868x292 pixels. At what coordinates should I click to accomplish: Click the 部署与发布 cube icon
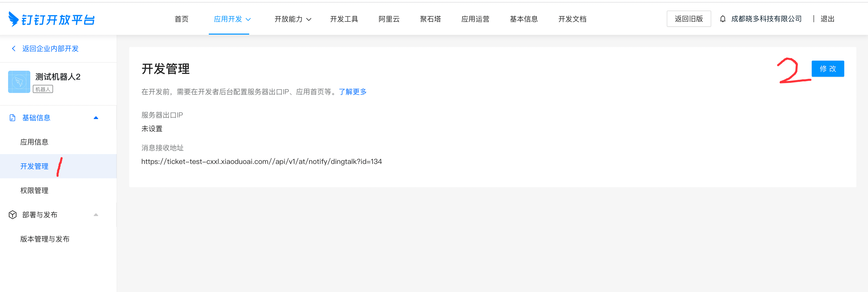tap(12, 215)
